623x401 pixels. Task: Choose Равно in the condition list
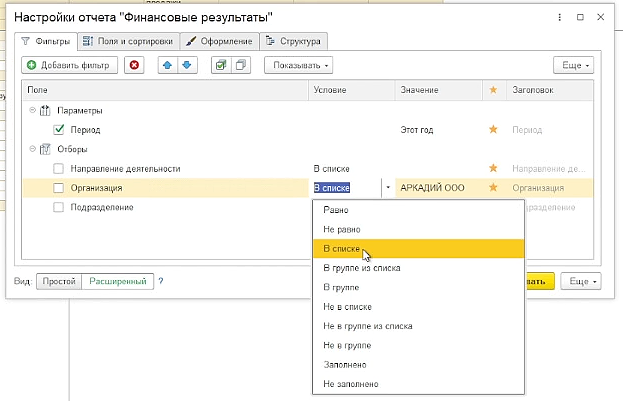click(x=418, y=210)
